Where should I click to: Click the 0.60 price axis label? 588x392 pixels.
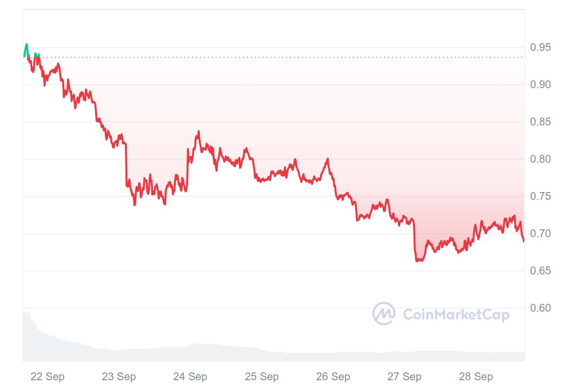[541, 308]
